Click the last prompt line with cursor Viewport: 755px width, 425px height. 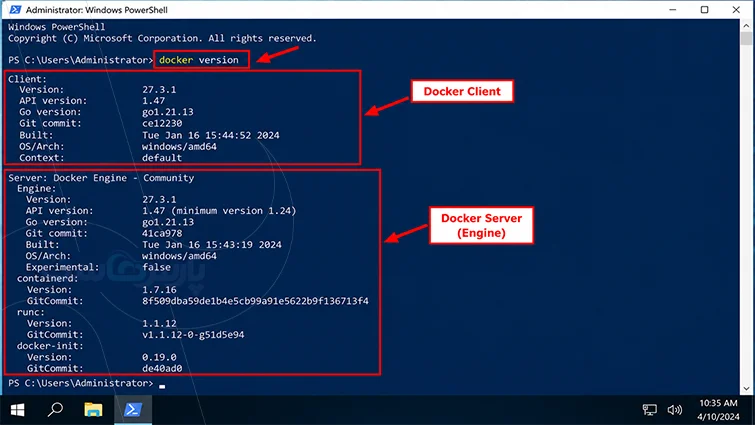87,384
